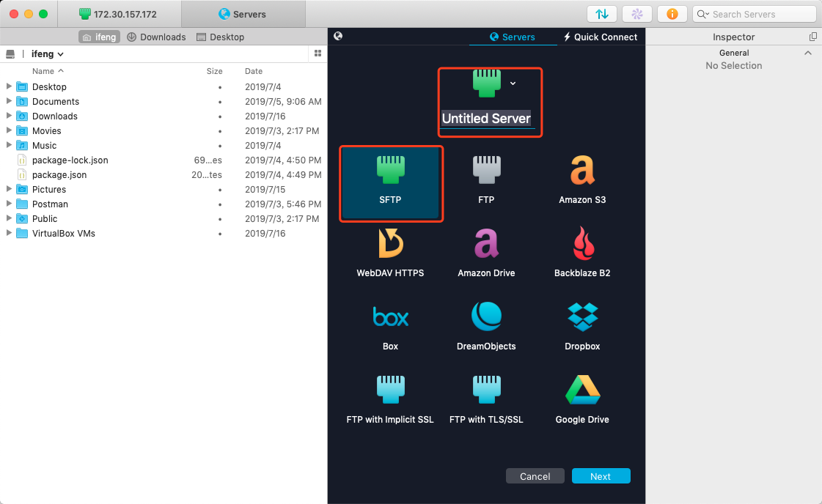The width and height of the screenshot is (822, 504).
Task: Collapse the General inspector section
Action: click(808, 53)
